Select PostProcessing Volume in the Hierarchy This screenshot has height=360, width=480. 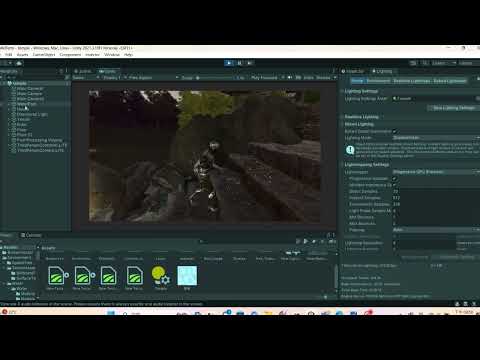pyautogui.click(x=39, y=140)
